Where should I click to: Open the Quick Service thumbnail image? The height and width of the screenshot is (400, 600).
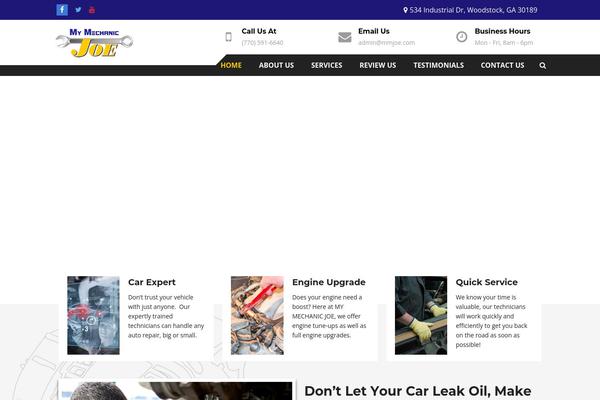point(421,315)
